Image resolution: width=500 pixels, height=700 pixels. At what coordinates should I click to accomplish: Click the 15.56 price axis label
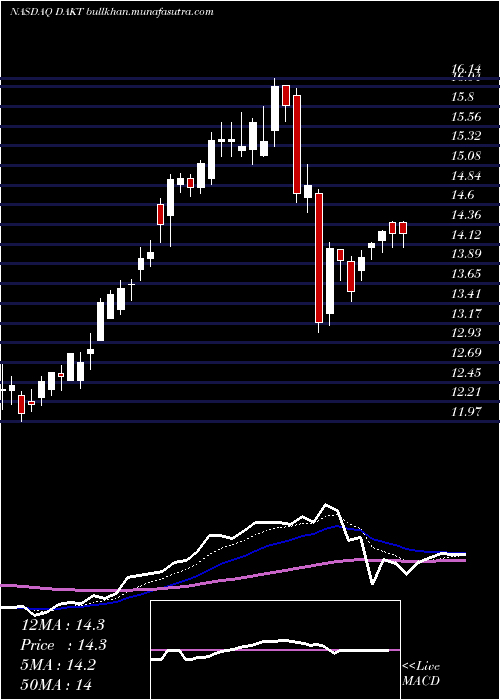pyautogui.click(x=466, y=117)
